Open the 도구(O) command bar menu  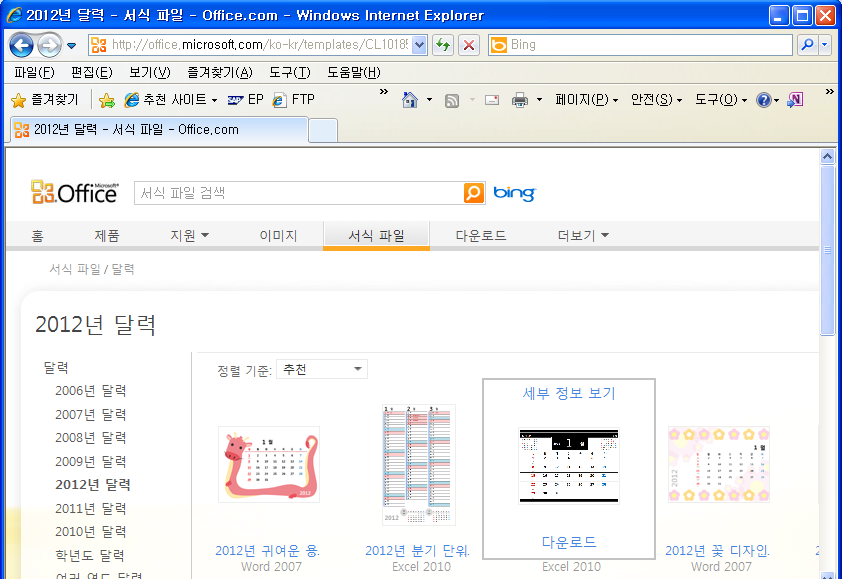pyautogui.click(x=721, y=99)
